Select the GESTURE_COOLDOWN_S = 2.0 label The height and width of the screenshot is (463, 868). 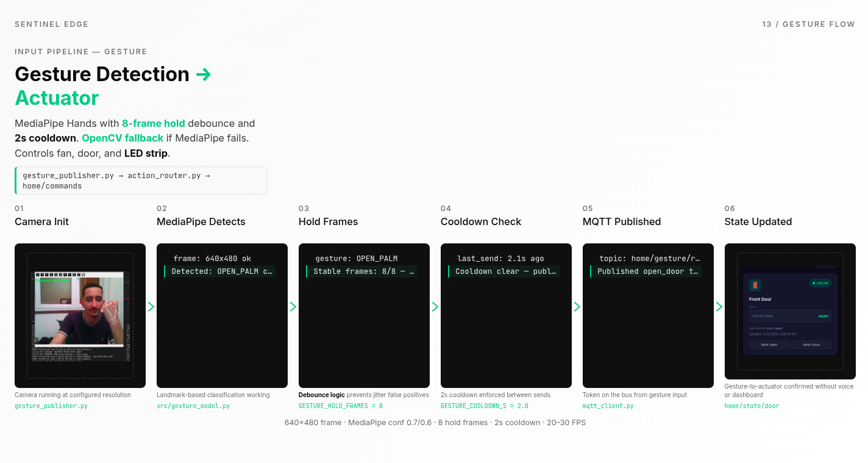[485, 406]
